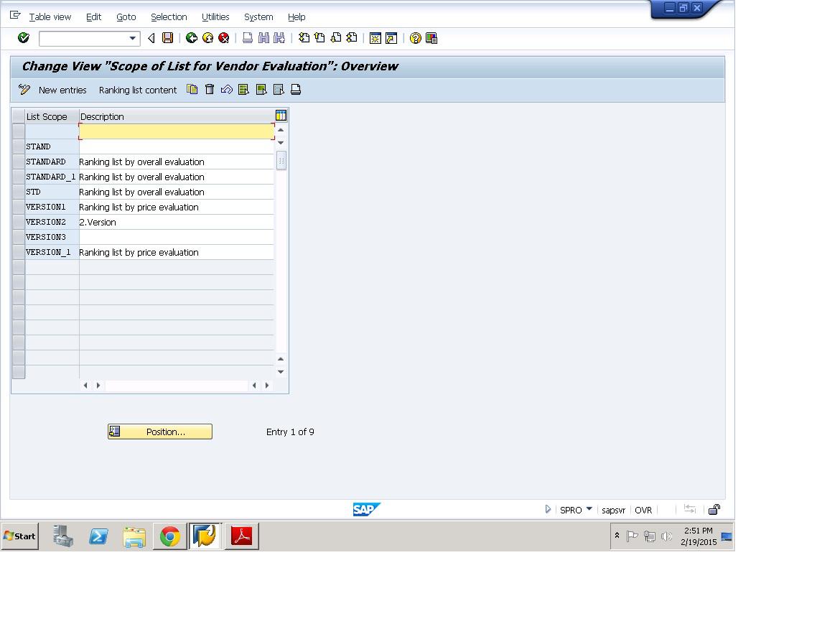Click the green Enter checkmark icon
This screenshot has width=840, height=629.
coord(23,37)
